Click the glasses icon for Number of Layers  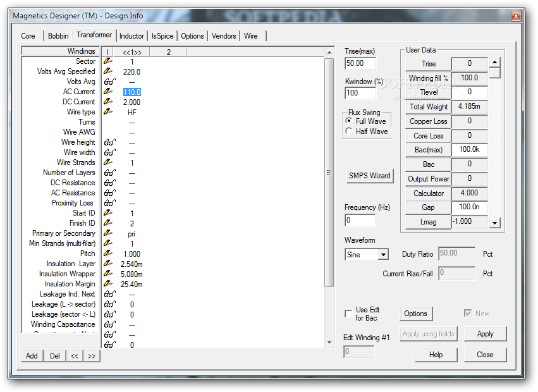click(x=110, y=173)
